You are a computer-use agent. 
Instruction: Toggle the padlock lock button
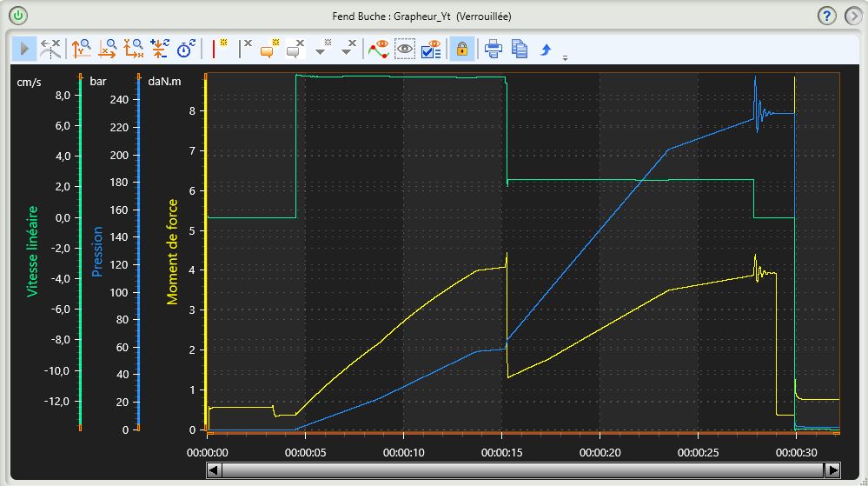pos(461,49)
